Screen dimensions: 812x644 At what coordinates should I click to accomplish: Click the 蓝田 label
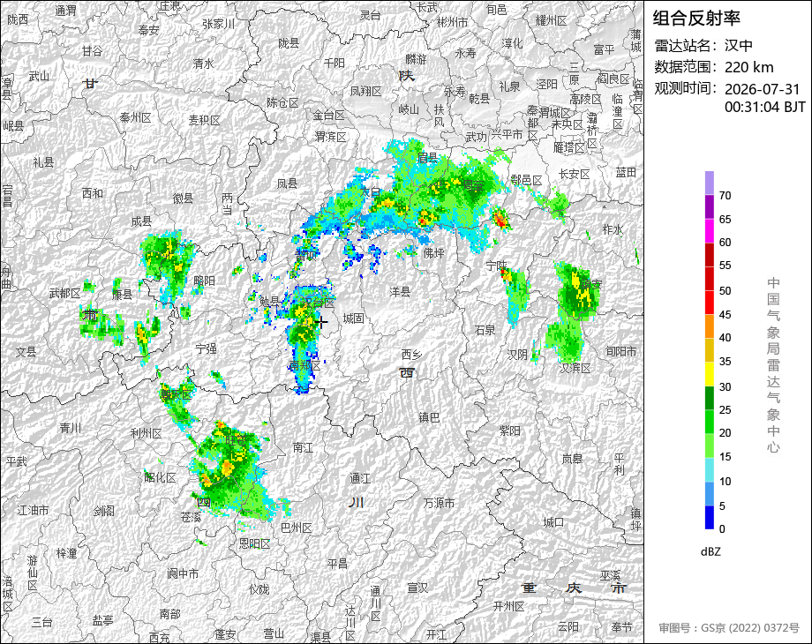(x=626, y=172)
